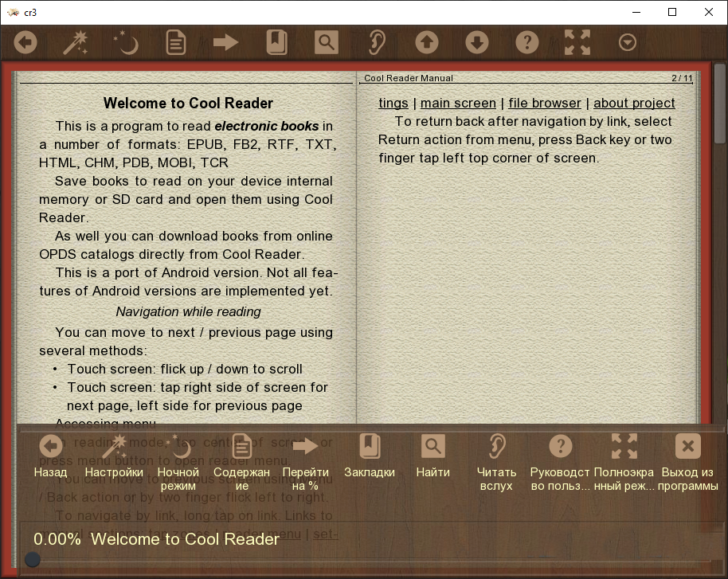The height and width of the screenshot is (579, 728).
Task: Follow the 'about project' link
Action: pyautogui.click(x=634, y=103)
